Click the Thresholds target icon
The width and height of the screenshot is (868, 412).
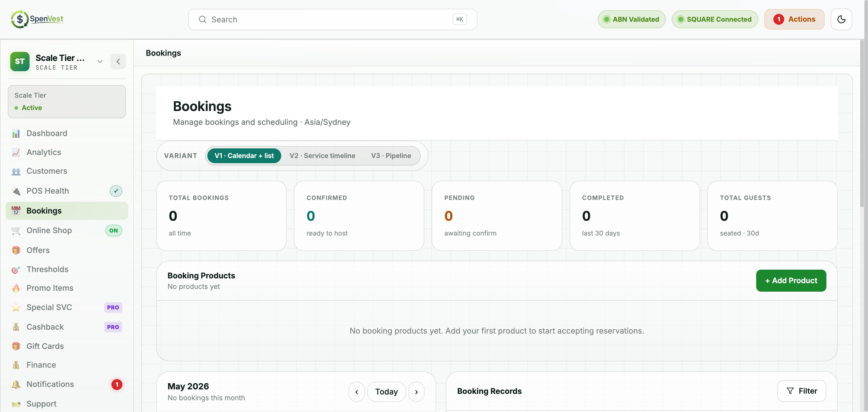tap(16, 270)
